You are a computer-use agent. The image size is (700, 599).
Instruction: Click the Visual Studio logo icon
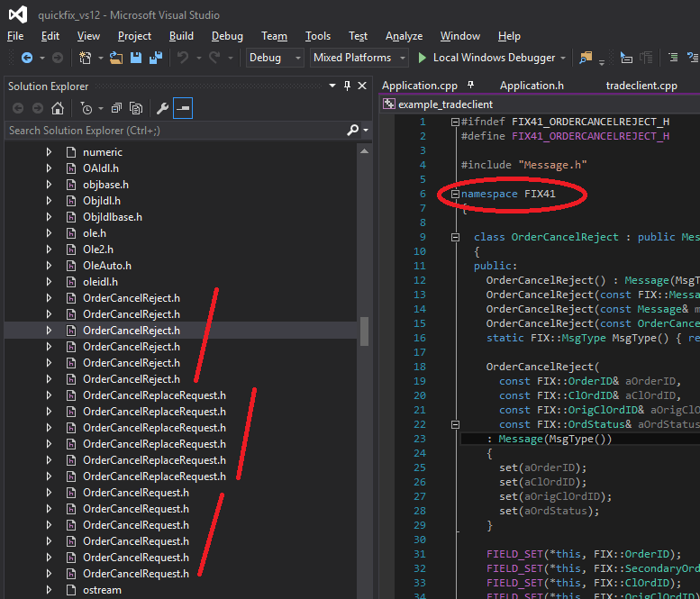click(18, 15)
